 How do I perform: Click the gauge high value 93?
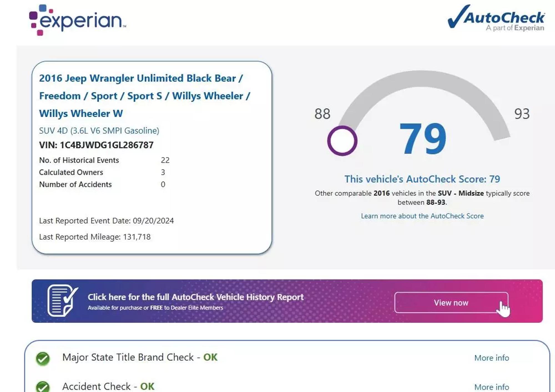click(522, 114)
